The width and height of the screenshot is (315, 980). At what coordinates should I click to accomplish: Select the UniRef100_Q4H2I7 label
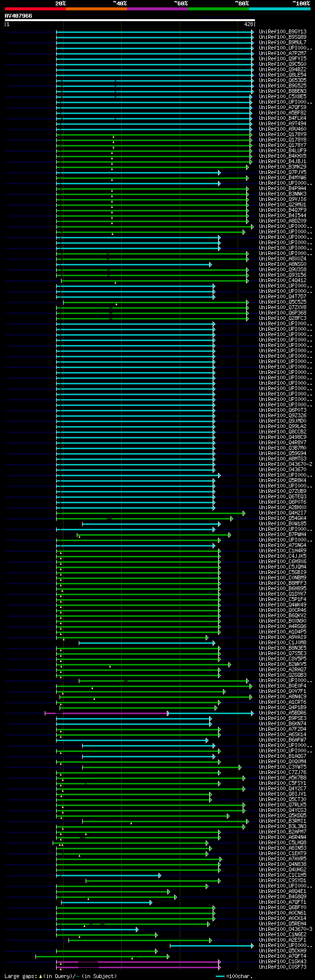tap(283, 513)
